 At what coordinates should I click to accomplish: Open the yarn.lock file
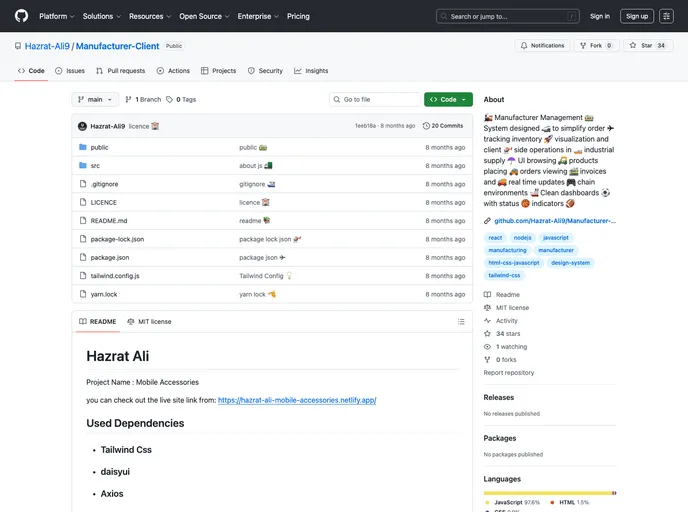(x=104, y=294)
